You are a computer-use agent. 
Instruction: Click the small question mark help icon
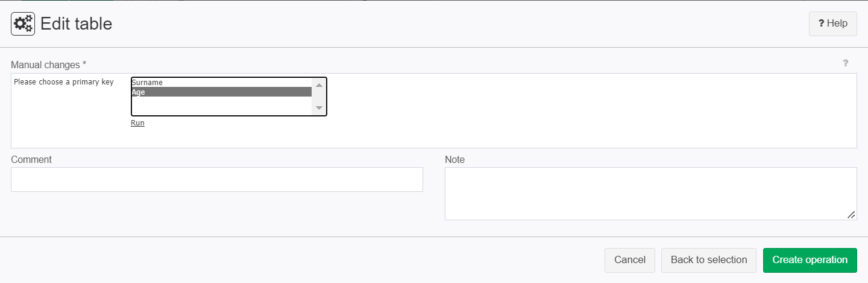[x=845, y=63]
